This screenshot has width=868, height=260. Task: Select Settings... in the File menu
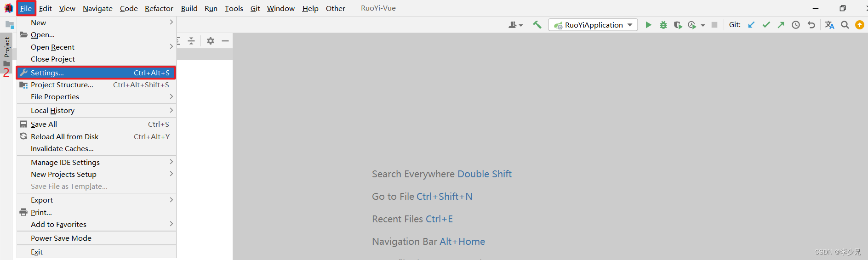click(x=97, y=73)
